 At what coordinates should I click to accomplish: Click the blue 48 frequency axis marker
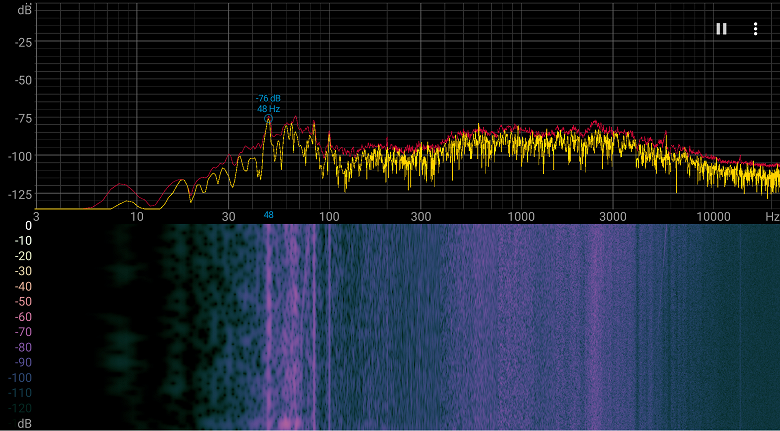tap(268, 216)
